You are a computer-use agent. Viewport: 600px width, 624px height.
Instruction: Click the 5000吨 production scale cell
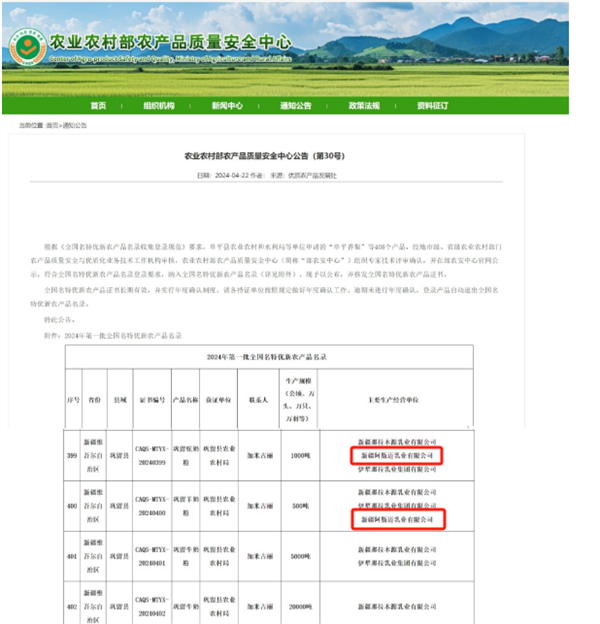pyautogui.click(x=300, y=556)
